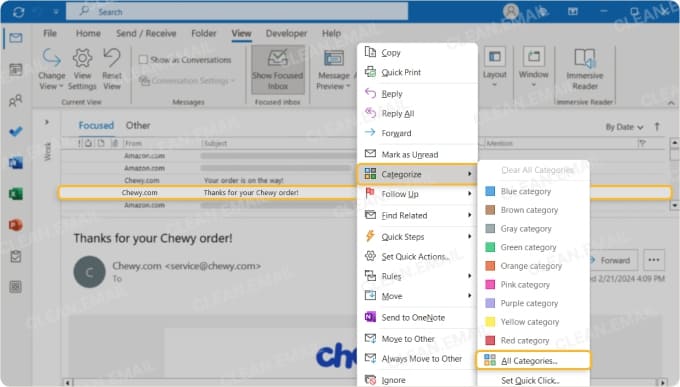
Task: Open the Message Preview options
Action: pyautogui.click(x=333, y=69)
